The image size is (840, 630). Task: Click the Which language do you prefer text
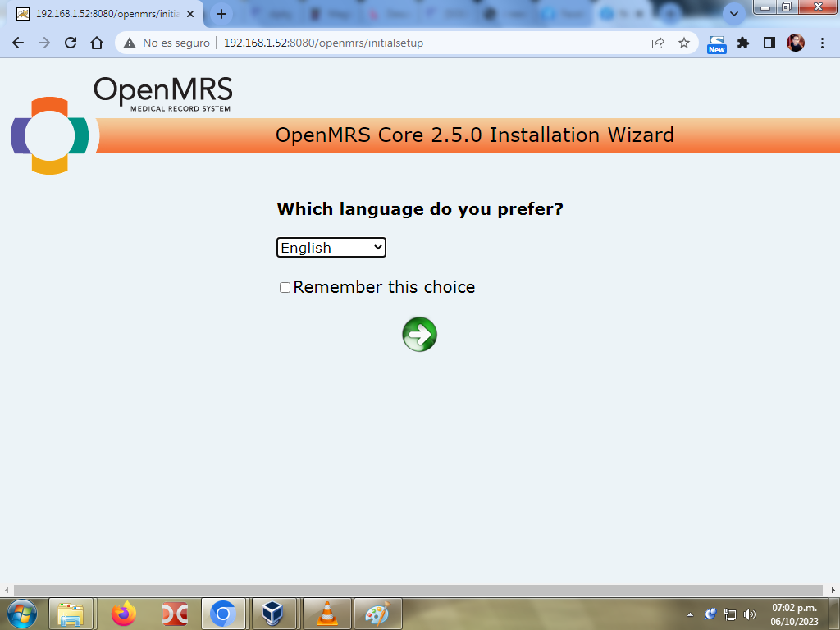coord(420,208)
